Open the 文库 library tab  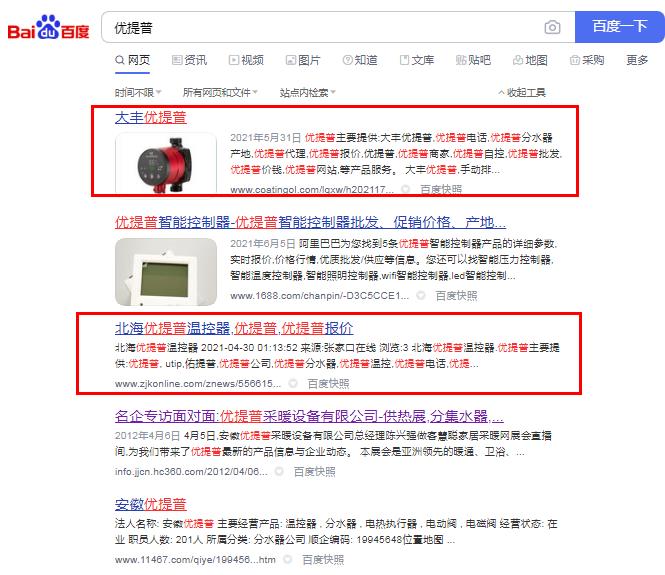point(416,60)
